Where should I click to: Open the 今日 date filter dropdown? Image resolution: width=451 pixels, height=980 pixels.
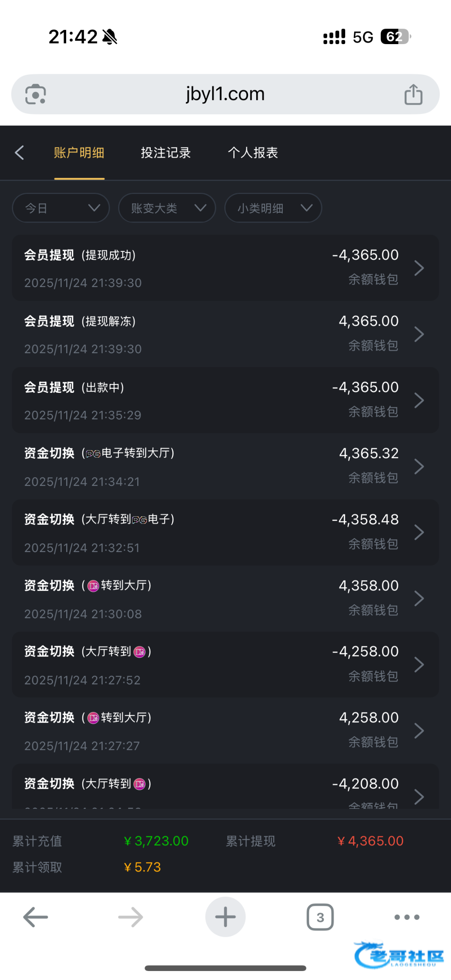[61, 208]
